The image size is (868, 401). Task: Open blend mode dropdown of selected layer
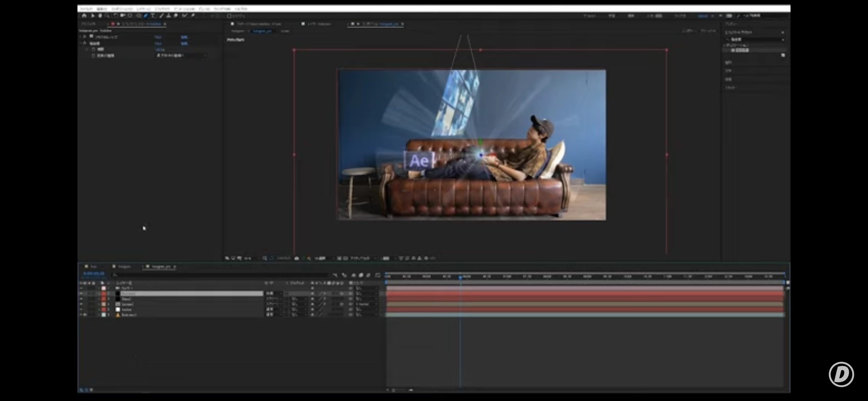[274, 294]
